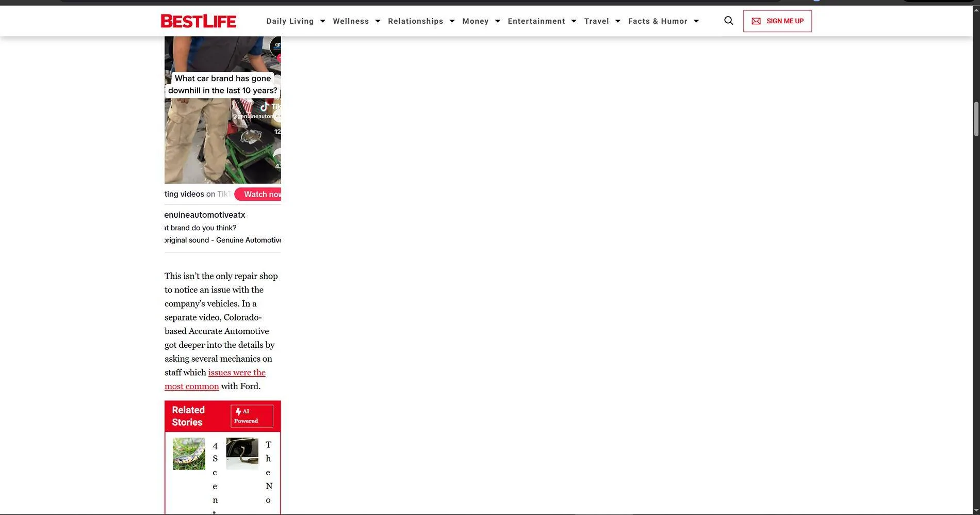Click the snake in grass story thumbnail
This screenshot has height=515, width=980.
(x=189, y=454)
